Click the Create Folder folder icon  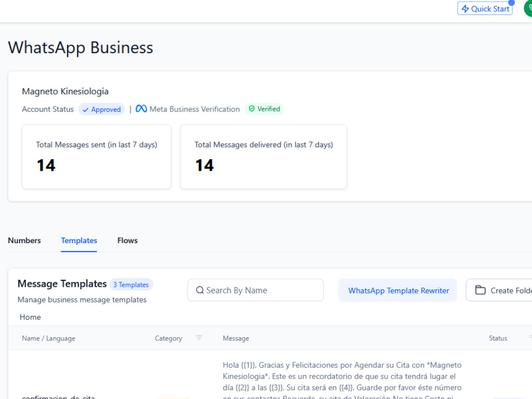pos(480,290)
